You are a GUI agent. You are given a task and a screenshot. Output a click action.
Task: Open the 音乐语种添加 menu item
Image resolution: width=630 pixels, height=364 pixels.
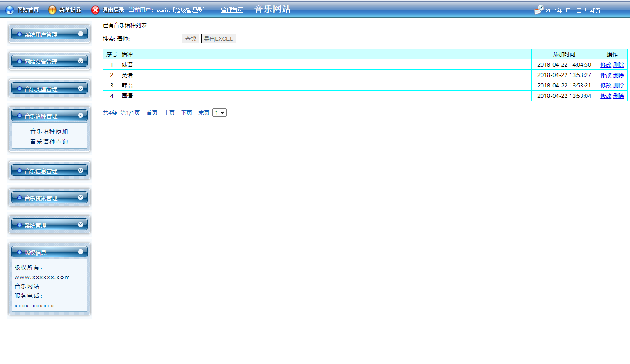[49, 131]
